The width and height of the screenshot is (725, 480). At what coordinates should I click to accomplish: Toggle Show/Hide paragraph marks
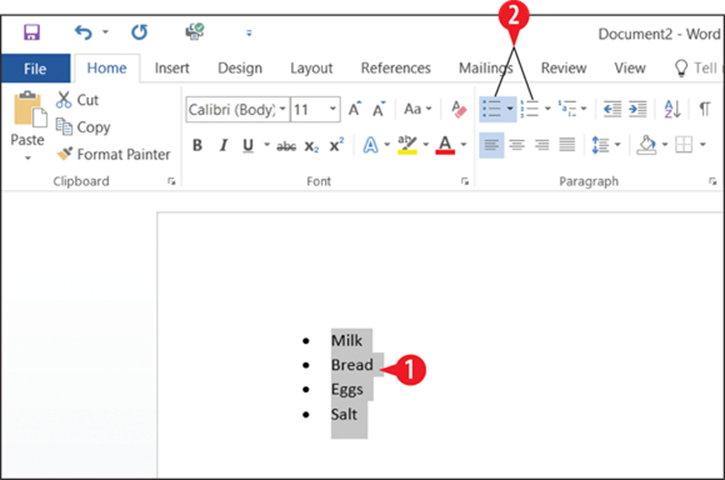[x=704, y=109]
